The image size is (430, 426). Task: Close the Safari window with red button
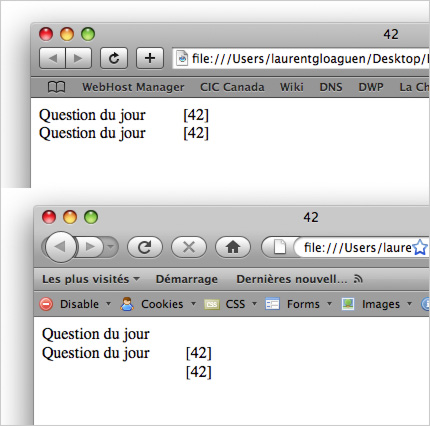pos(46,34)
